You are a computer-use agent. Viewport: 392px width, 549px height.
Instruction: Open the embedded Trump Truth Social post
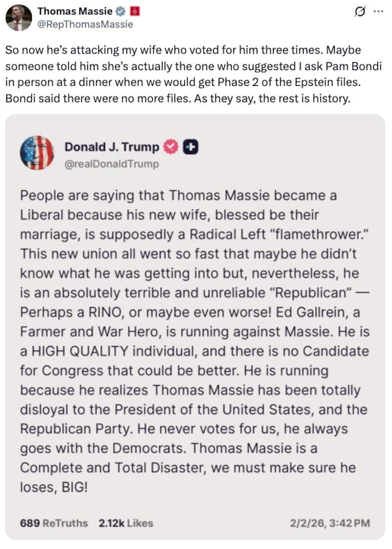(196, 328)
